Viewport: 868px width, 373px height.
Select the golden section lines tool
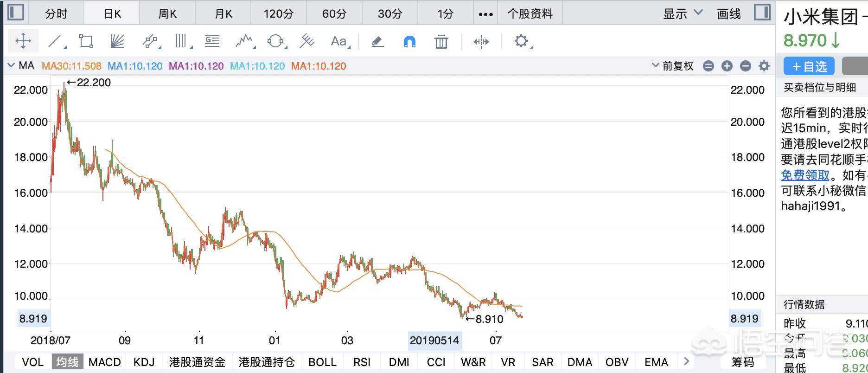tap(212, 42)
